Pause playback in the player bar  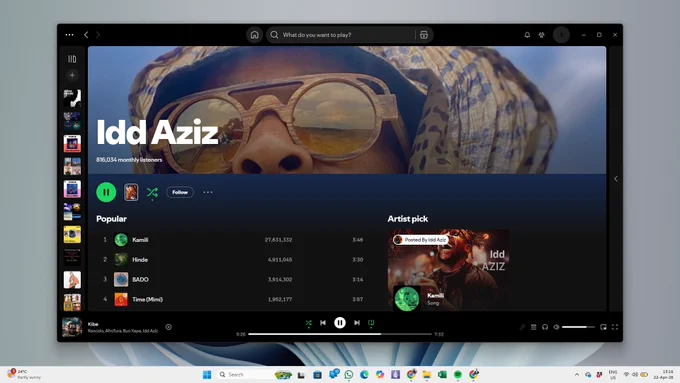(x=340, y=323)
